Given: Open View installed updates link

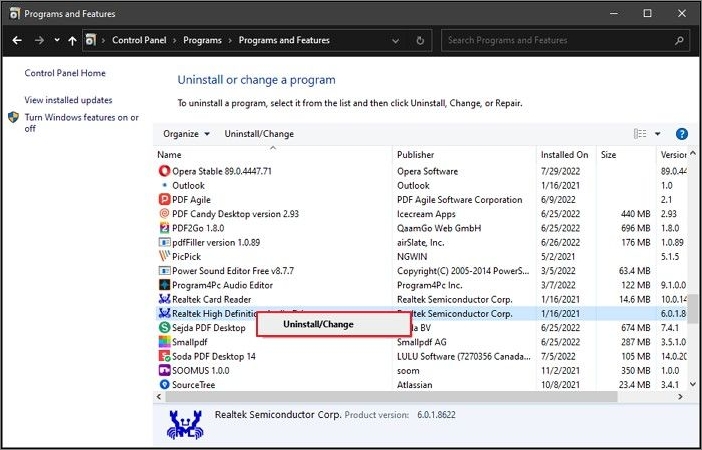Looking at the screenshot, I should (x=68, y=100).
